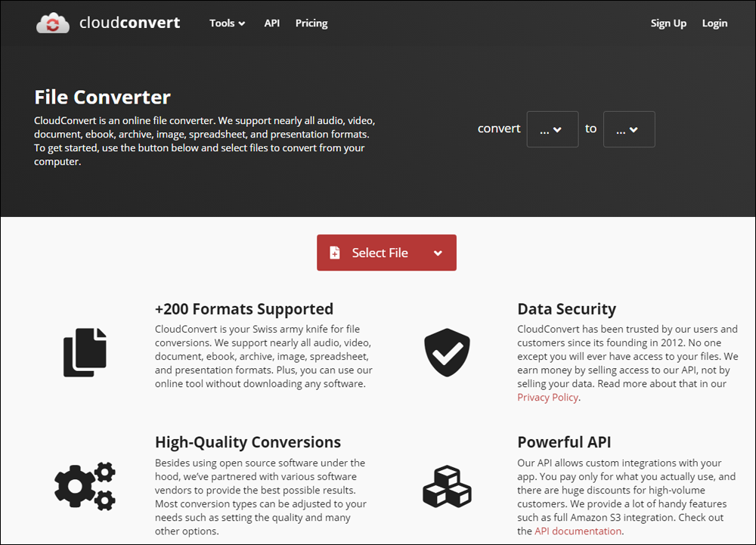Open the API page in navigation
Image resolution: width=756 pixels, height=545 pixels.
(x=272, y=23)
